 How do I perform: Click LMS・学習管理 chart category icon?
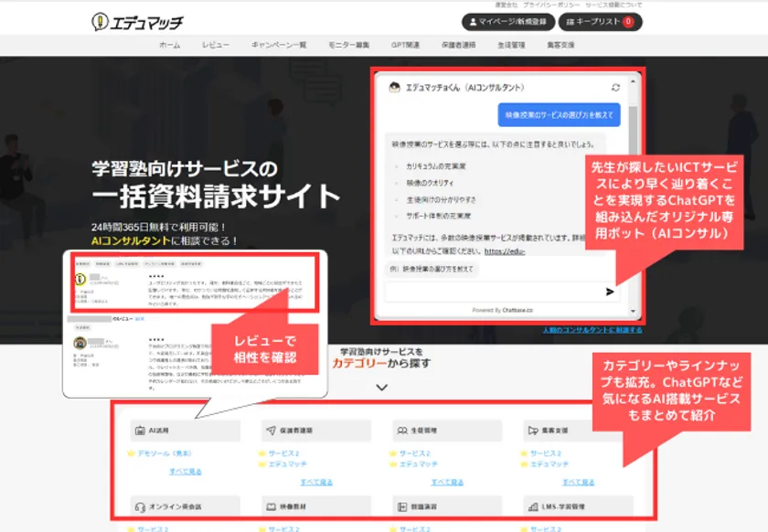point(533,506)
